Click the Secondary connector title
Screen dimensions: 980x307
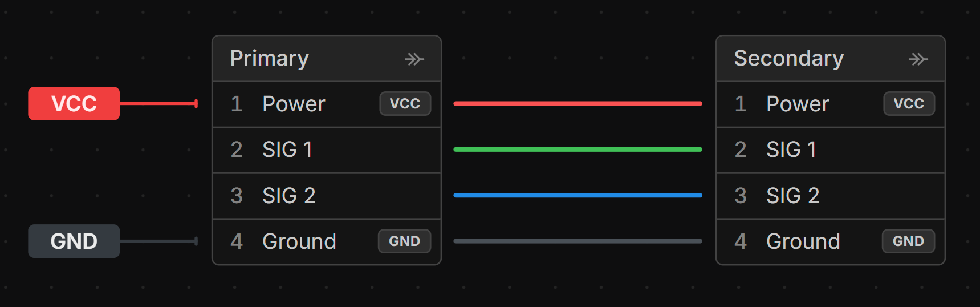pos(789,59)
